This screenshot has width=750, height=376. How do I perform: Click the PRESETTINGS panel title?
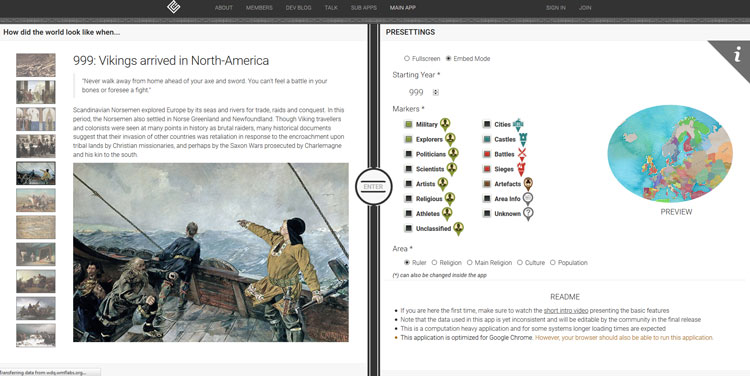tap(410, 32)
